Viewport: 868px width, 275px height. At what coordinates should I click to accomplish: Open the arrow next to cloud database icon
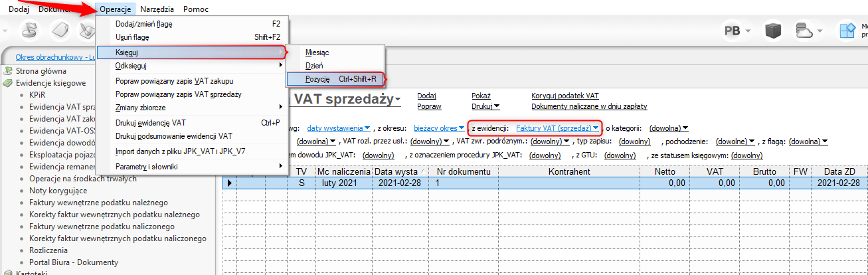pos(821,31)
